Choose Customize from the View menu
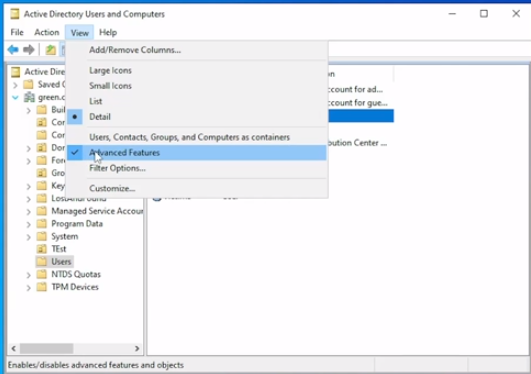The width and height of the screenshot is (531, 374). point(196,188)
